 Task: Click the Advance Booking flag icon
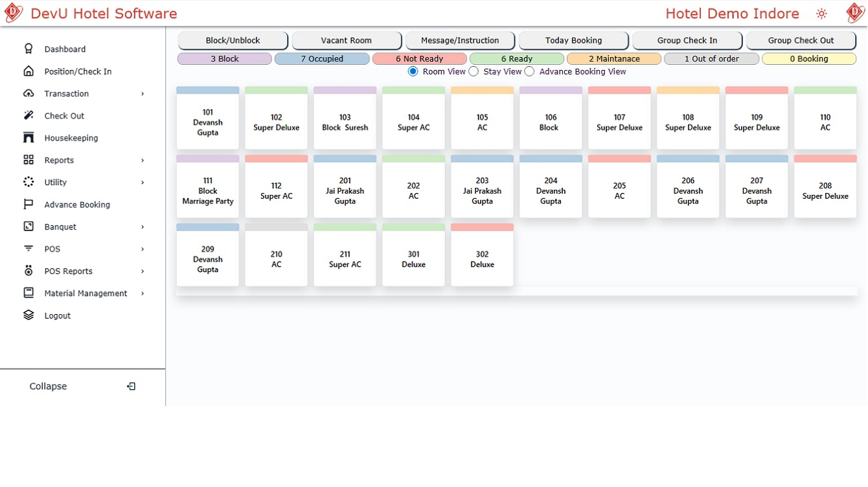[29, 205]
